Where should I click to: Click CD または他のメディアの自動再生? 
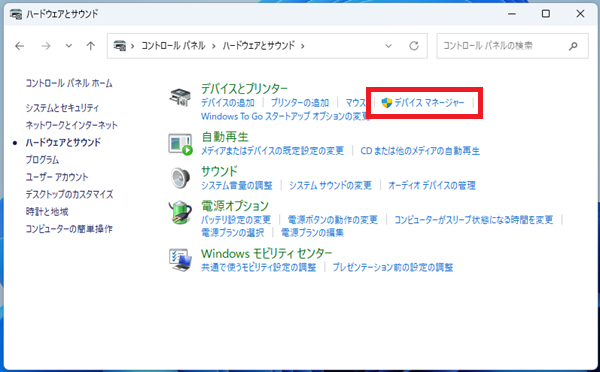[420, 151]
